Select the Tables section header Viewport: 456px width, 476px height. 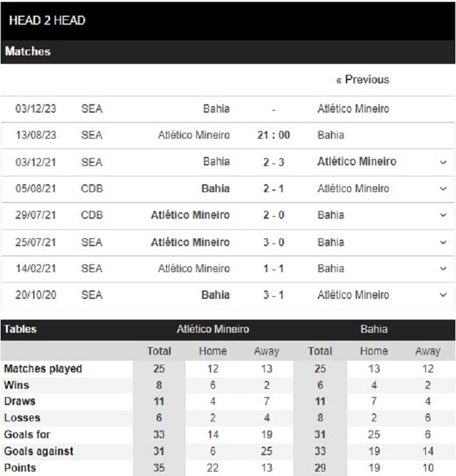click(20, 329)
